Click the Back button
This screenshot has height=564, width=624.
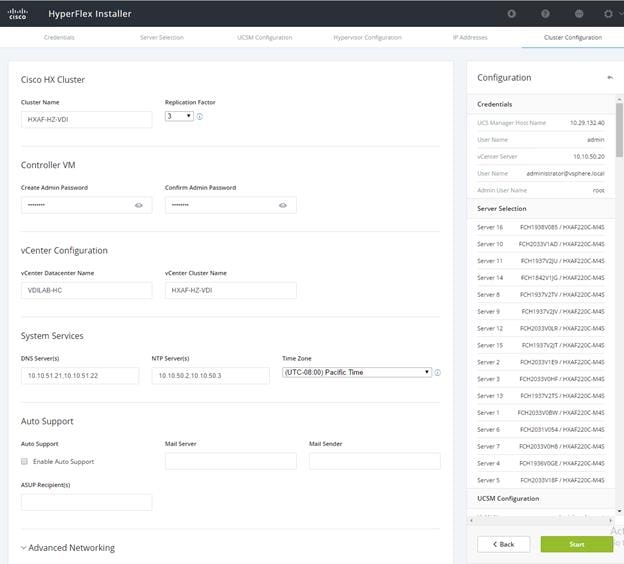tap(503, 544)
